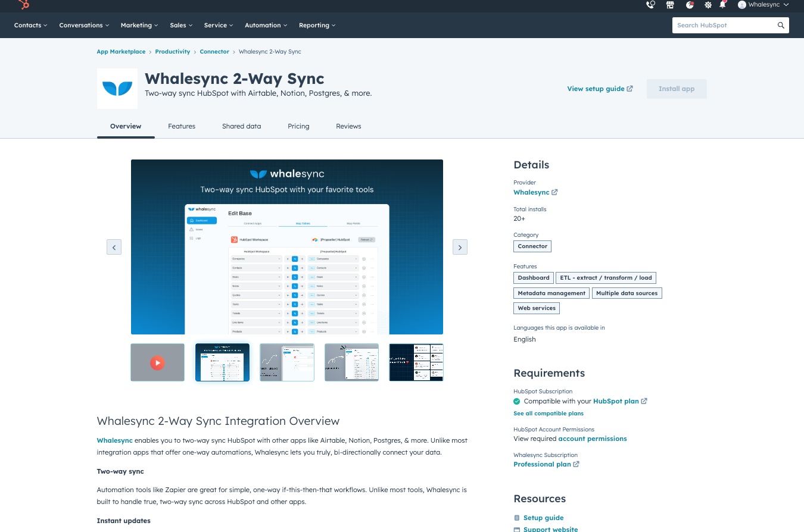Click the Whalesync link in overview paragraph
The image size is (804, 532).
coord(115,440)
